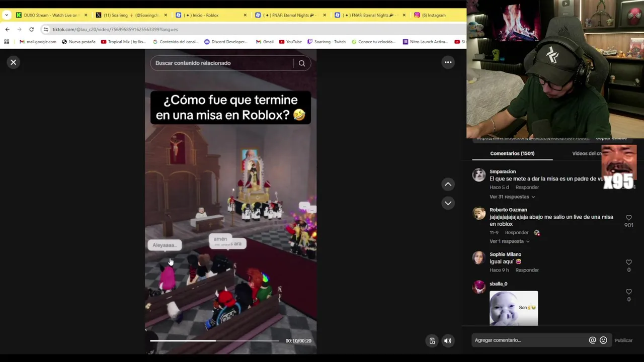Like sballa_0's comment with heart icon
Image resolution: width=644 pixels, height=362 pixels.
click(x=628, y=292)
